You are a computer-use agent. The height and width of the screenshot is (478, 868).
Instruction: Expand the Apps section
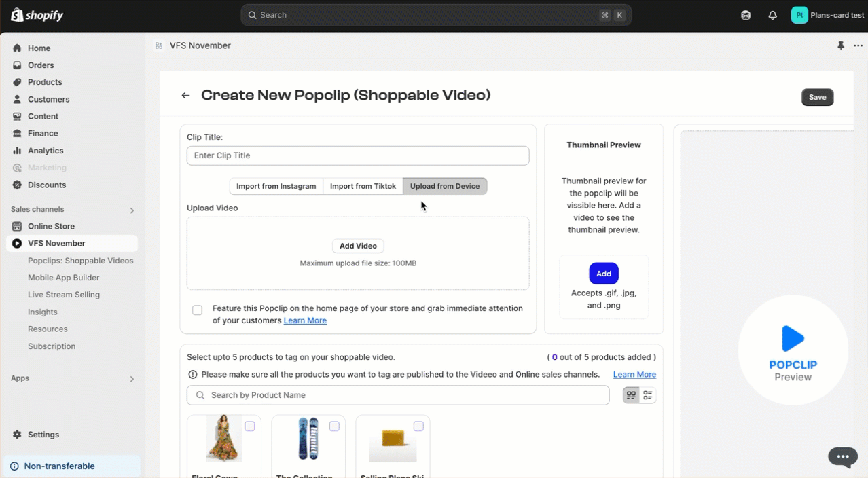132,379
